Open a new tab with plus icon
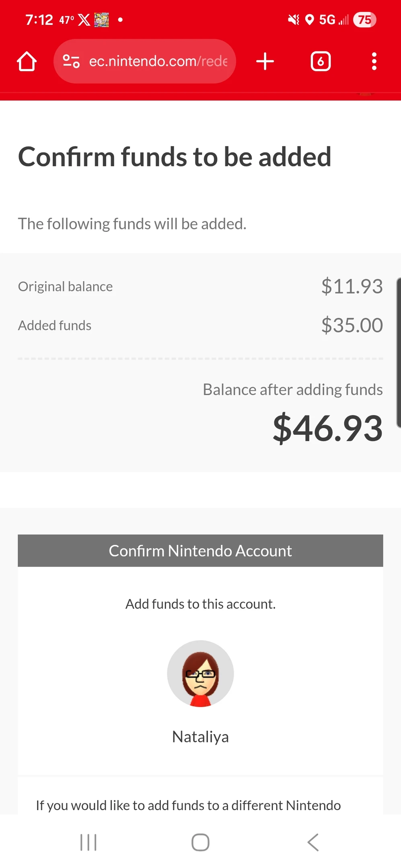Image resolution: width=401 pixels, height=868 pixels. click(x=265, y=61)
